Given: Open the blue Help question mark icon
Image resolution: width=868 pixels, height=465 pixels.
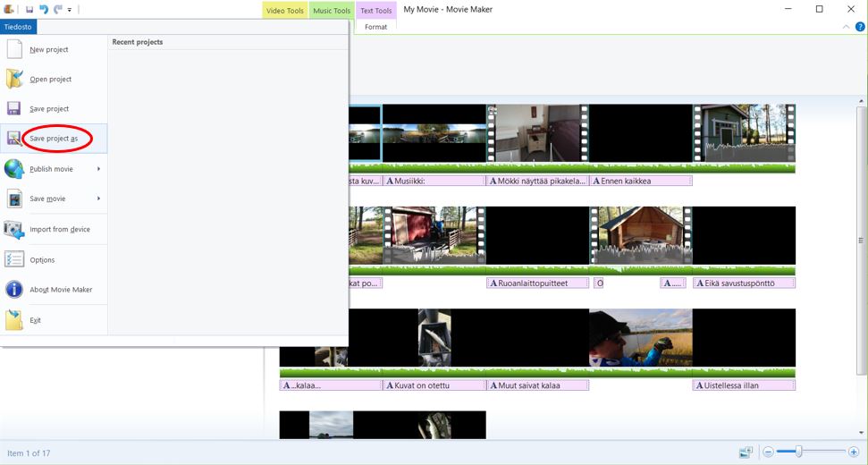Looking at the screenshot, I should (x=859, y=27).
